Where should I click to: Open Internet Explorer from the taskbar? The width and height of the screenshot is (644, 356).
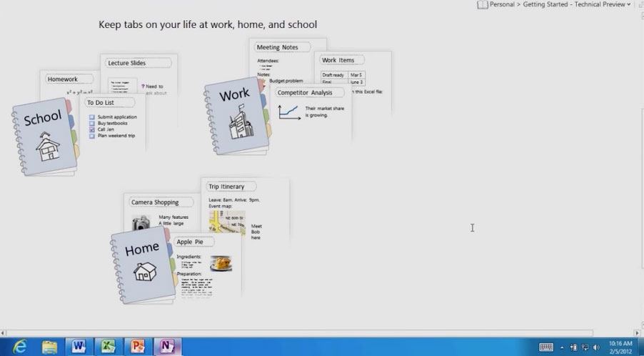click(x=19, y=347)
